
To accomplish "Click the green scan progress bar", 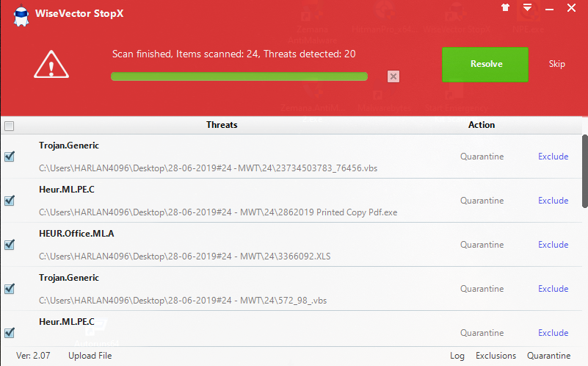I will pos(239,76).
